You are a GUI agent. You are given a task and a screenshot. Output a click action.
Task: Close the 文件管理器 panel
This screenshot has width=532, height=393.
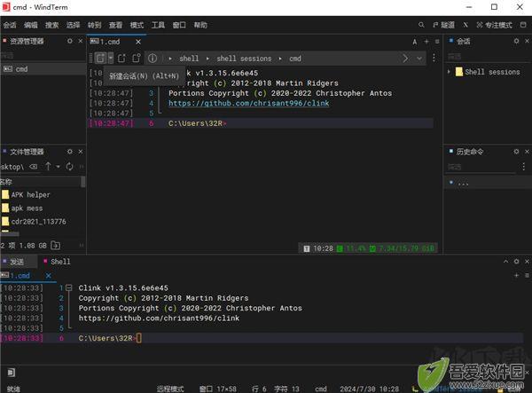pos(81,152)
